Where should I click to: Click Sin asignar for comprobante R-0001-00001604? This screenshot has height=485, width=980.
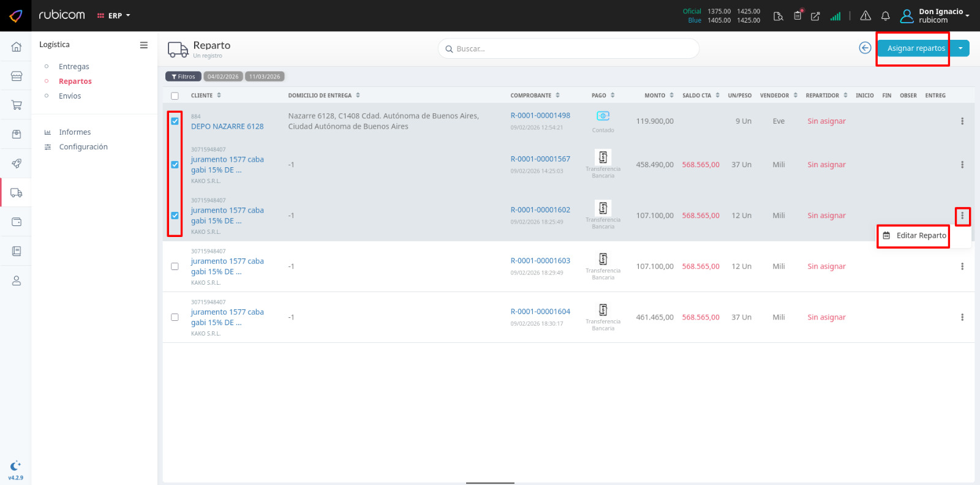point(826,317)
